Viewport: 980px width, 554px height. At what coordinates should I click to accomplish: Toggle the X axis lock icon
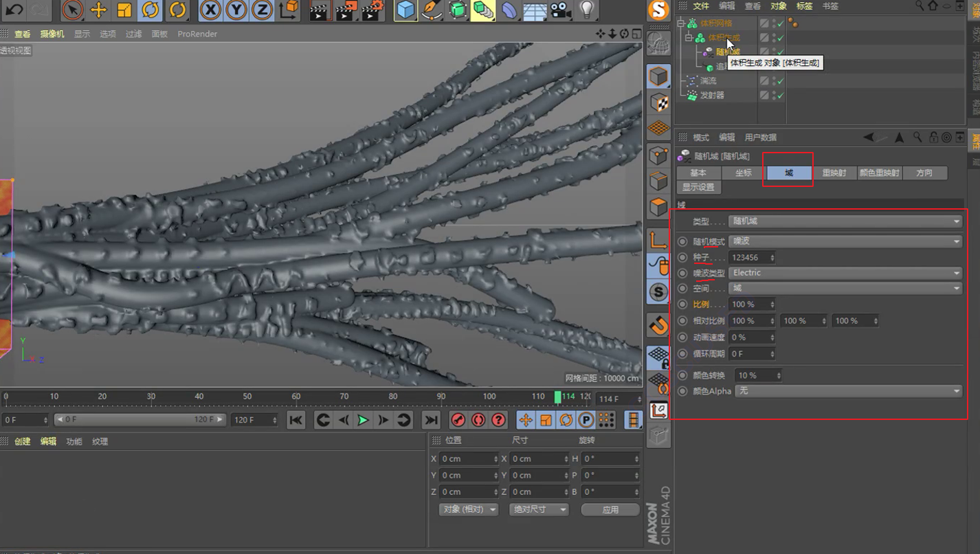(210, 10)
